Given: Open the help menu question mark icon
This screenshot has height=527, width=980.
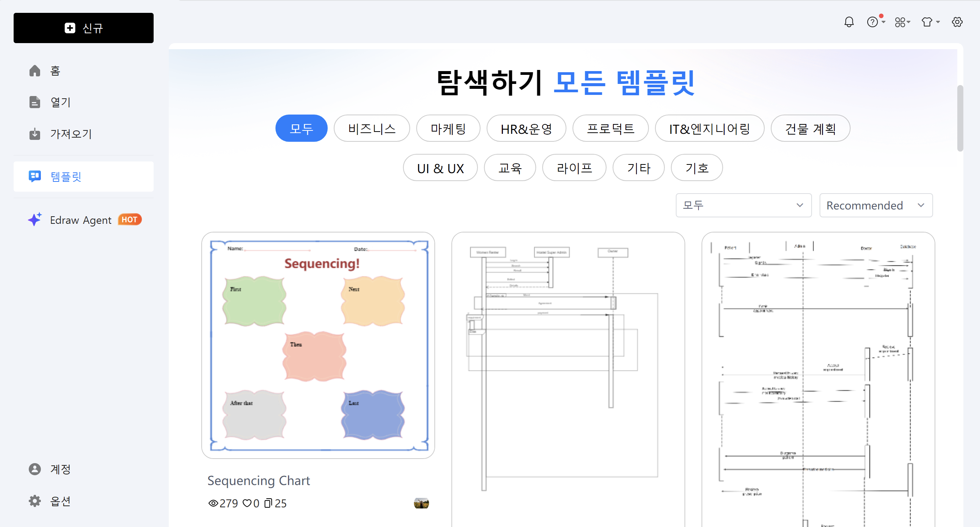Looking at the screenshot, I should (x=872, y=22).
